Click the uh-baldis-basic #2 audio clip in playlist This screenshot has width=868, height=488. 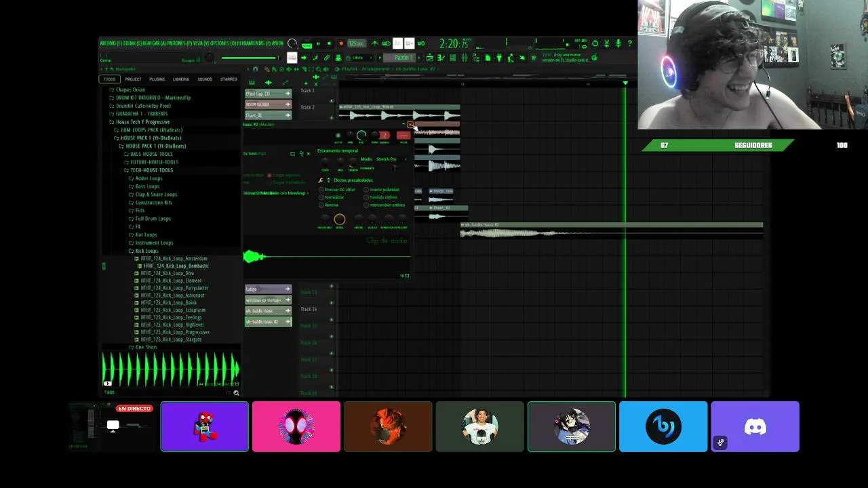click(612, 230)
